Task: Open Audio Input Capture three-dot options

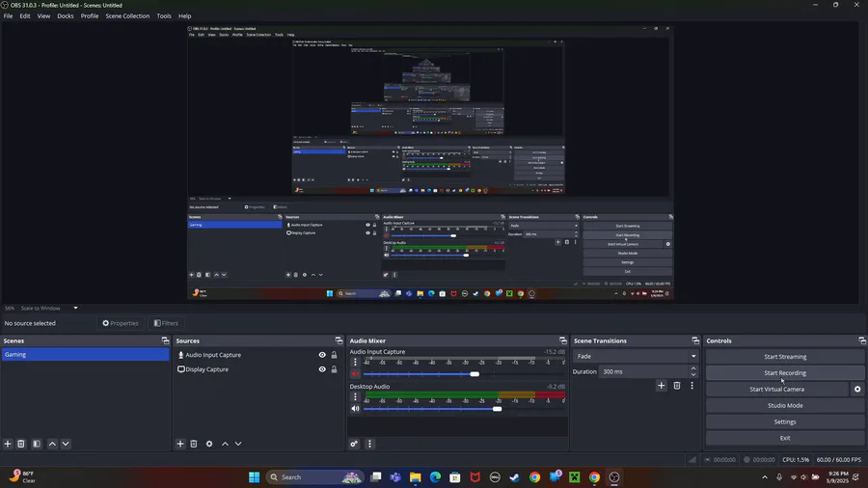Action: point(355,363)
